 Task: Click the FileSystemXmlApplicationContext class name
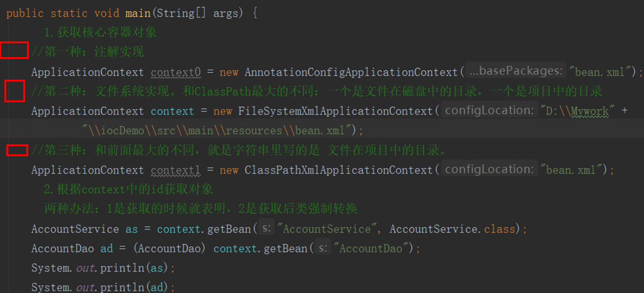335,111
